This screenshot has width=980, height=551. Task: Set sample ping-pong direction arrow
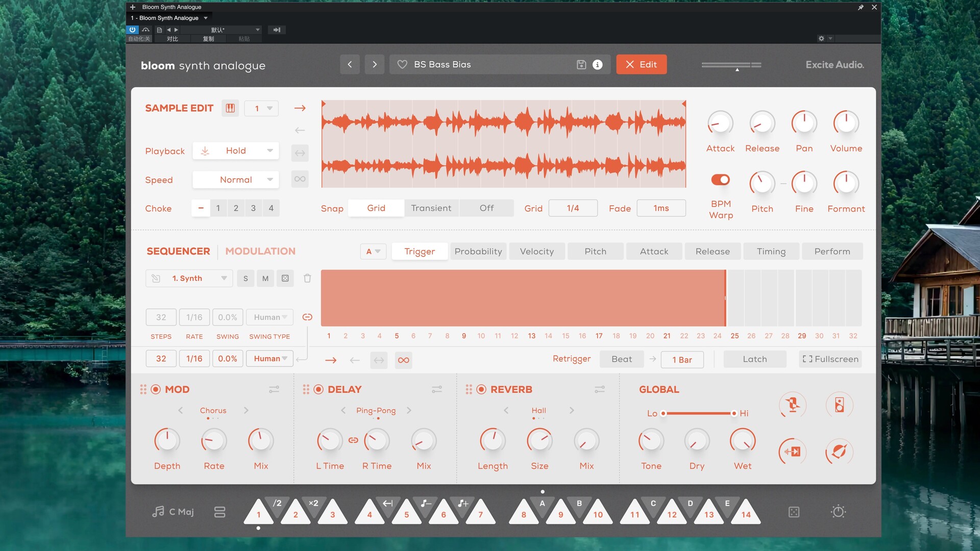[x=300, y=153]
